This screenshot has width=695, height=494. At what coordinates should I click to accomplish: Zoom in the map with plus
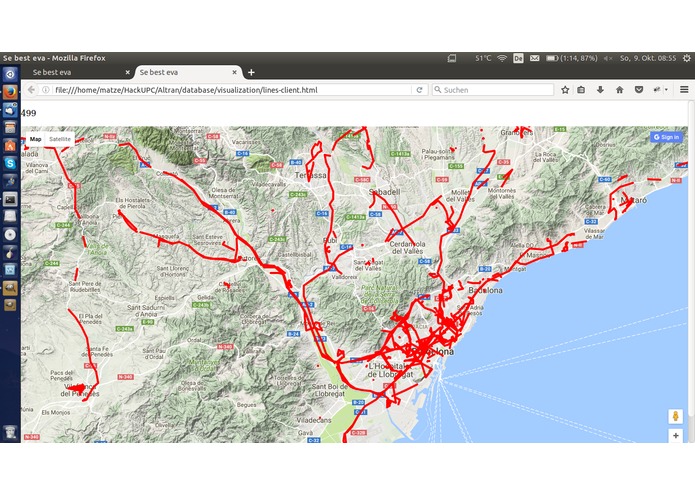[675, 436]
